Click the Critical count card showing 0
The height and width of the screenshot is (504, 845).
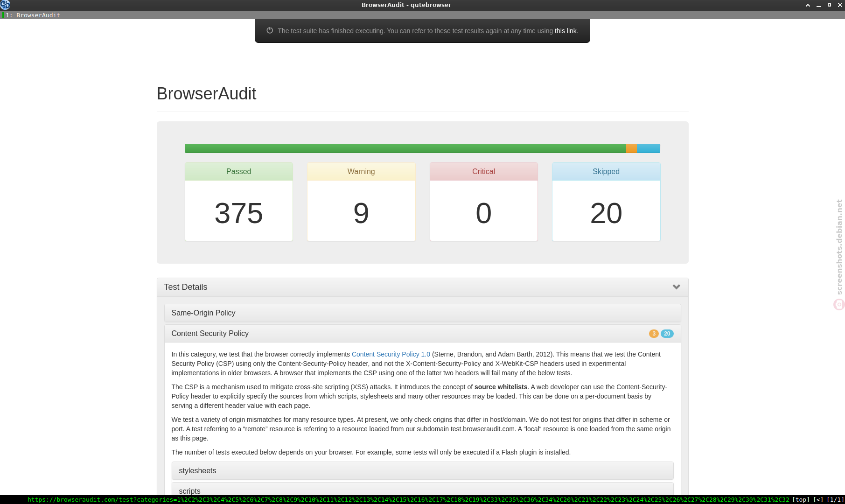[x=484, y=202]
